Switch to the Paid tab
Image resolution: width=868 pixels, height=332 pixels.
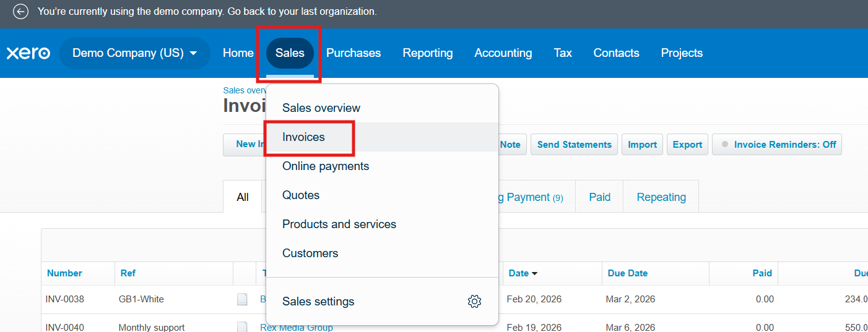(x=599, y=197)
